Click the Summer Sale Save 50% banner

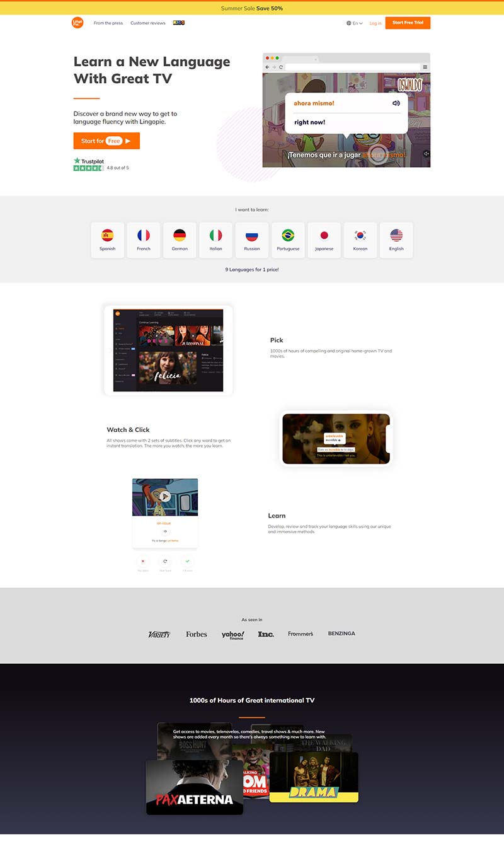pyautogui.click(x=252, y=8)
